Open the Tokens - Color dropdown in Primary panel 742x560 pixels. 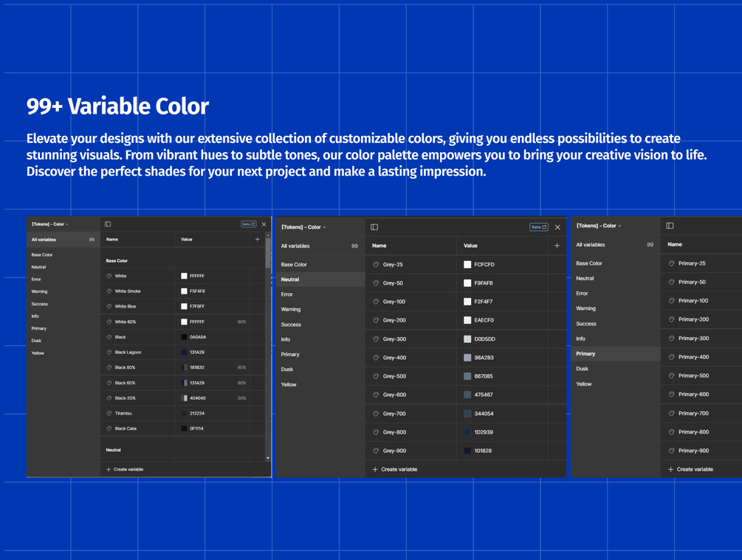599,226
